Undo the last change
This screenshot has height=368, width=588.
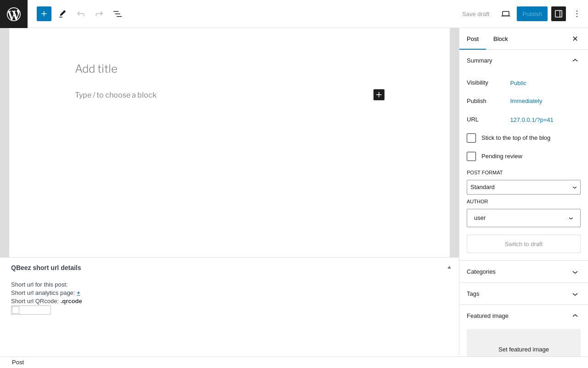[81, 14]
